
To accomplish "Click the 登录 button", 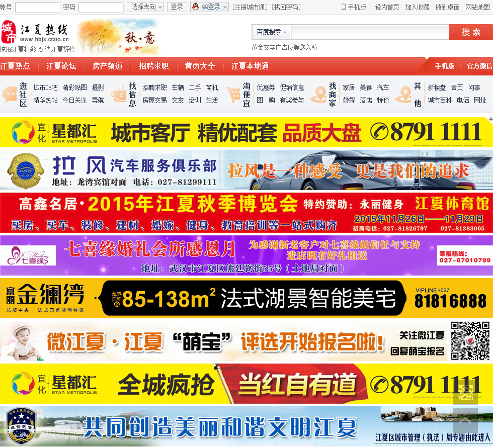I will tap(177, 7).
